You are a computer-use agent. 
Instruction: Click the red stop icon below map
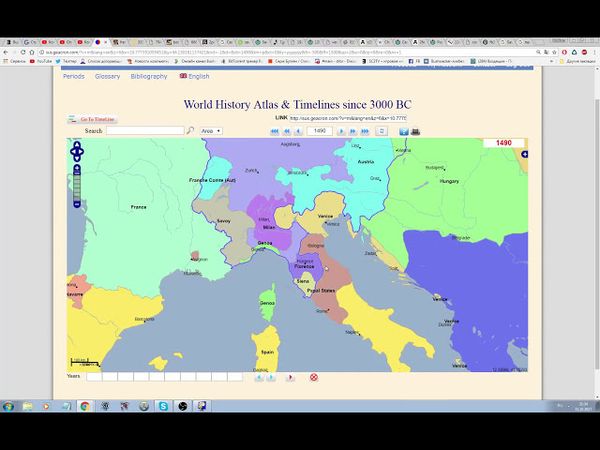coord(313,377)
